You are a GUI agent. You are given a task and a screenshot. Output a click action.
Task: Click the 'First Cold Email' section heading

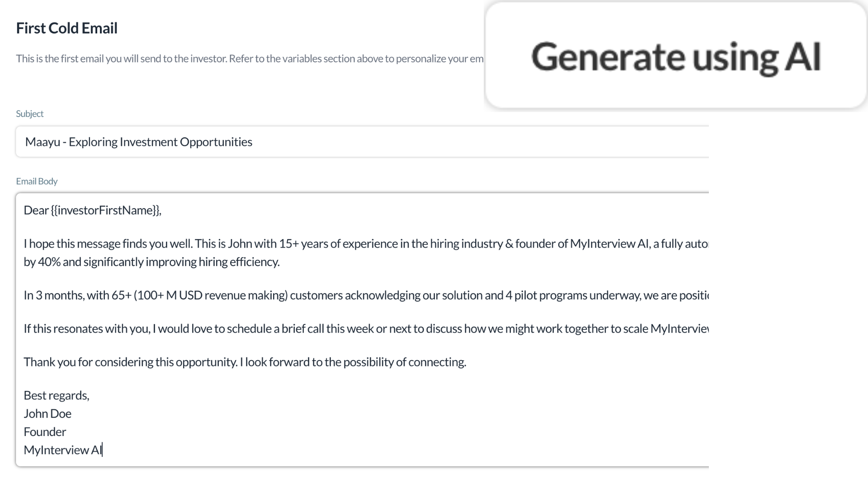(x=67, y=28)
